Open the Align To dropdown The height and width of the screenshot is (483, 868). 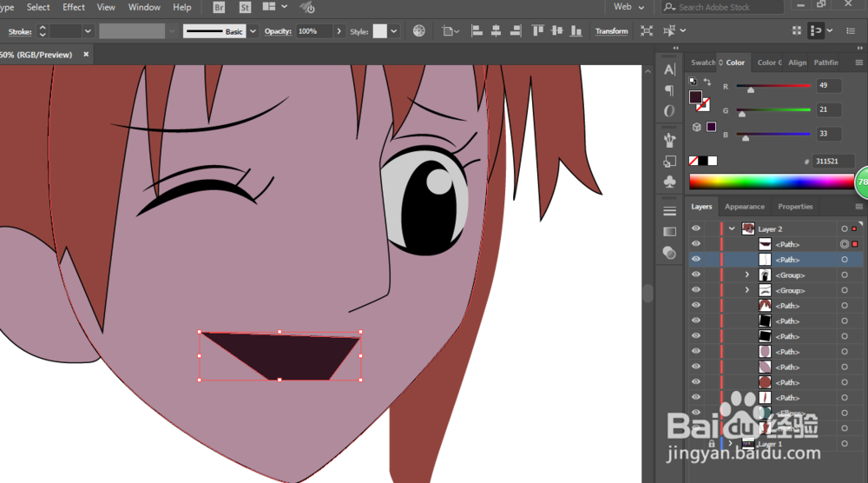click(x=450, y=31)
